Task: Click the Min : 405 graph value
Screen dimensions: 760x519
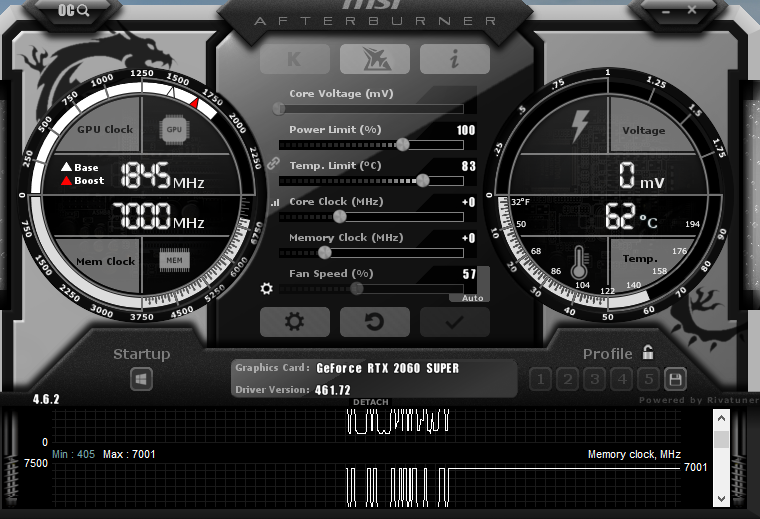Action: coord(73,455)
